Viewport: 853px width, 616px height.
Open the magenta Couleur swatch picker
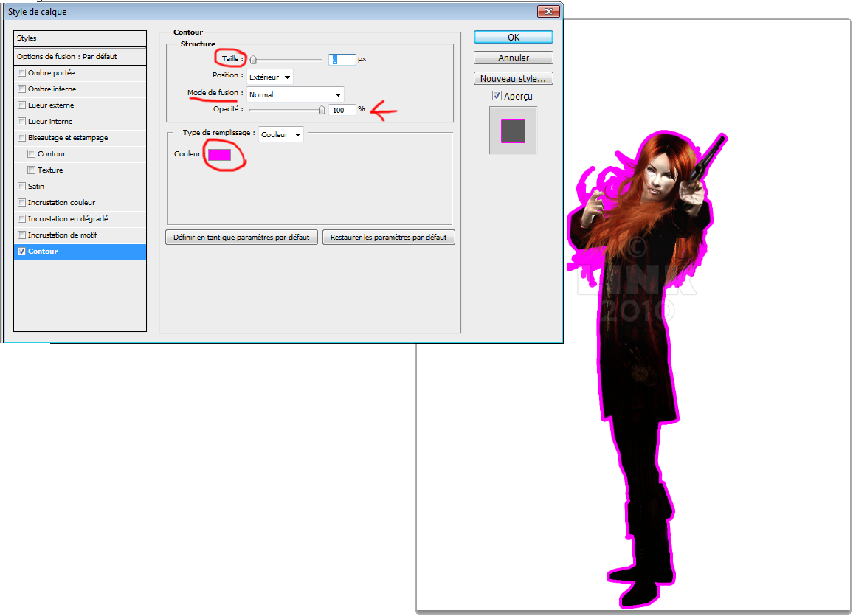coord(220,154)
